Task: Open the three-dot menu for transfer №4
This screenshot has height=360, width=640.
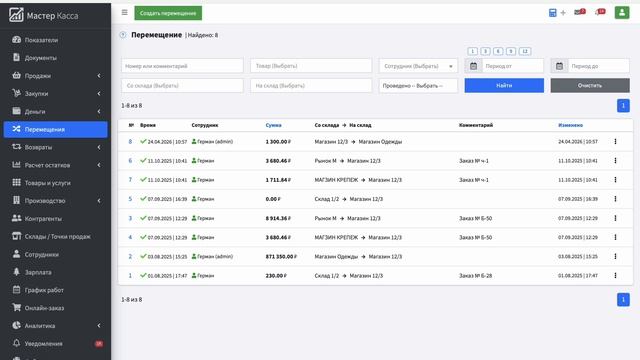Action: [615, 237]
